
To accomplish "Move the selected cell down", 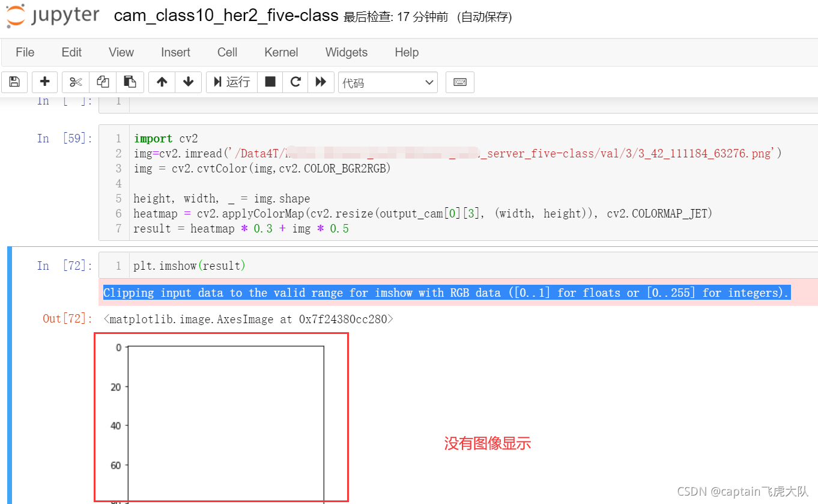I will coord(188,82).
